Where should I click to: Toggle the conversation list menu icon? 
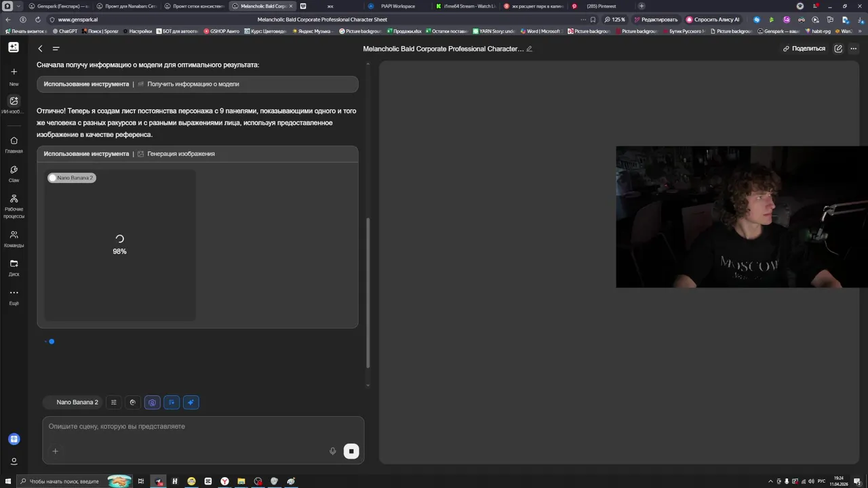[x=56, y=48]
